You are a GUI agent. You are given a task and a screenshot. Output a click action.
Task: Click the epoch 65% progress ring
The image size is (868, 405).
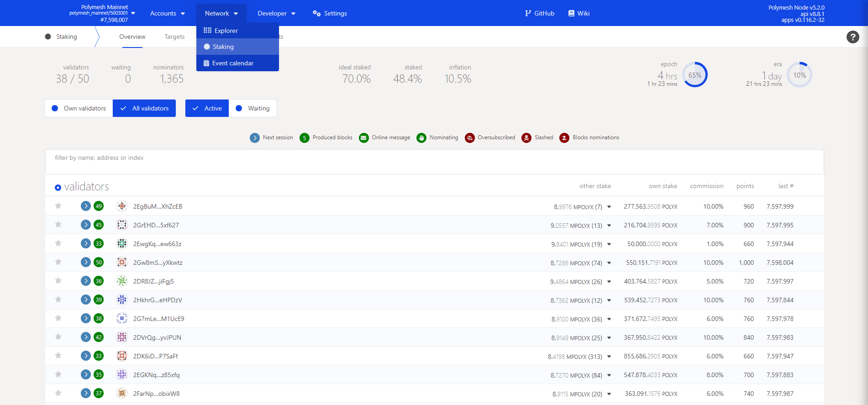(x=694, y=75)
